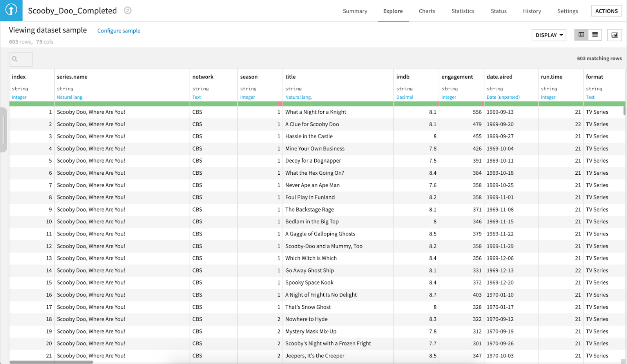The width and height of the screenshot is (627, 364).
Task: Click the left side panel handle
Action: pyautogui.click(x=3, y=130)
